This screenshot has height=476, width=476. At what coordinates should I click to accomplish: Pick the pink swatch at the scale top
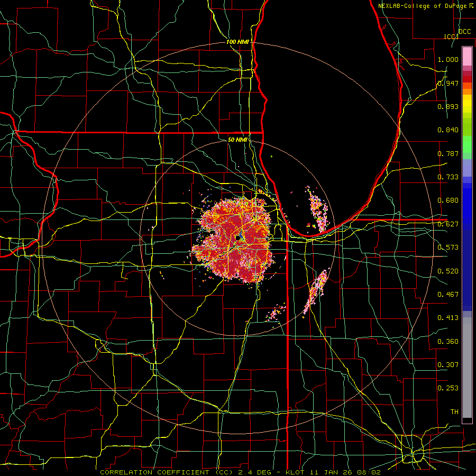(467, 56)
